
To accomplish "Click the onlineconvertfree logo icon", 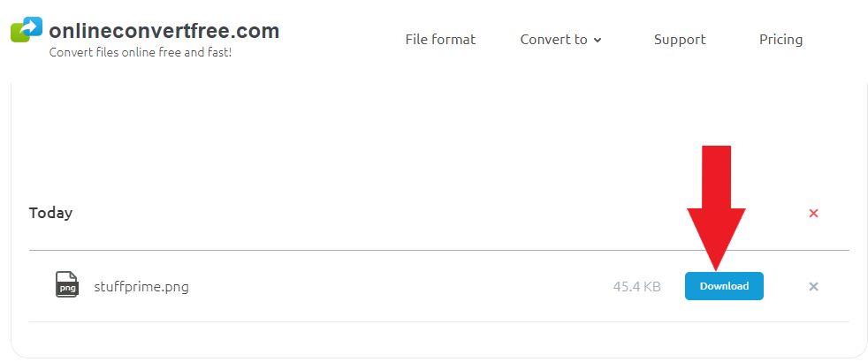I will 27,30.
